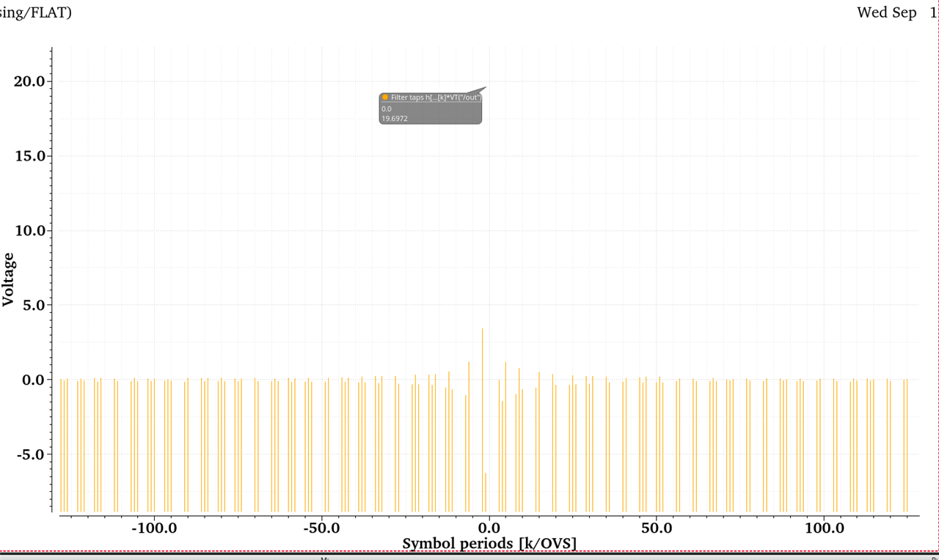Click the 10.0 tick label on the y-axis
Image resolution: width=939 pixels, height=560 pixels.
[x=29, y=231]
